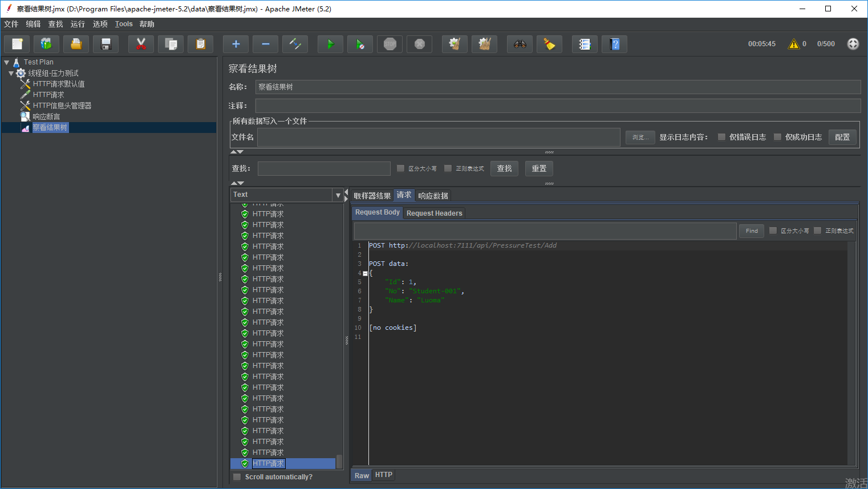Click the Reset Search broom icon
This screenshot has height=489, width=868.
[550, 44]
